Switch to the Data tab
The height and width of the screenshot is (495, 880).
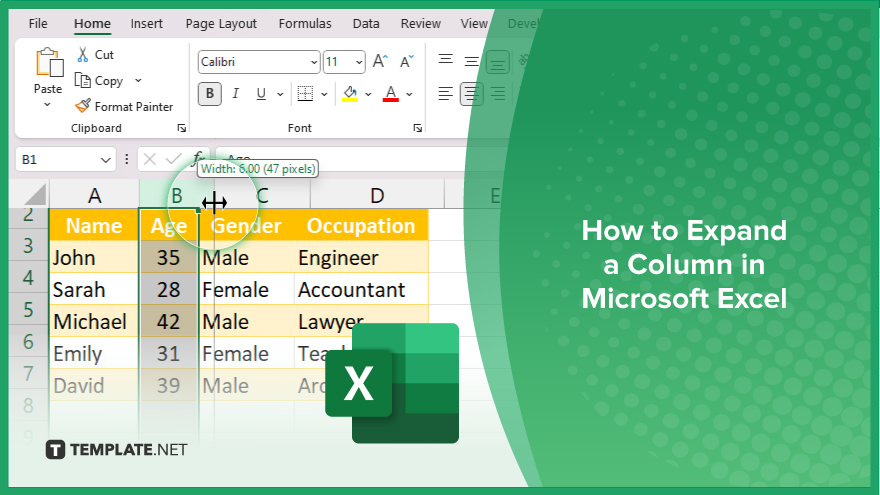(366, 24)
